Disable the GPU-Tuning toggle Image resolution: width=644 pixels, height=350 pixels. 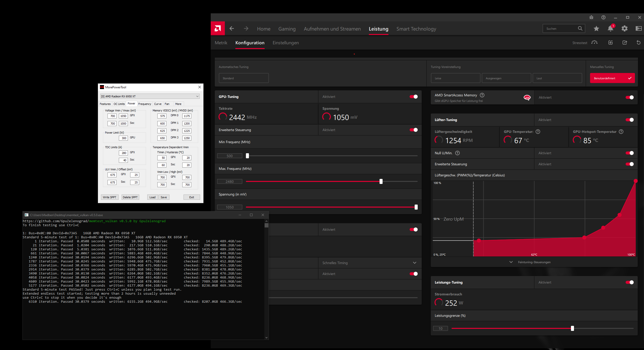coord(413,97)
